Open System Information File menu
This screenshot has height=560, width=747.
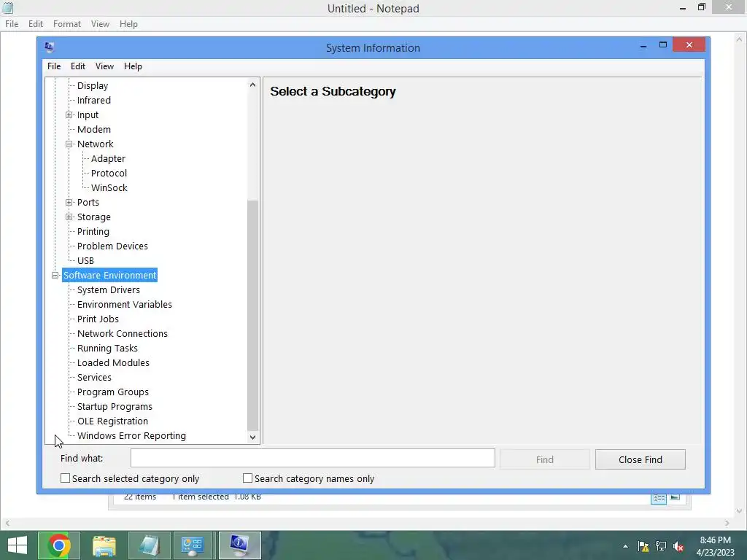click(x=54, y=66)
